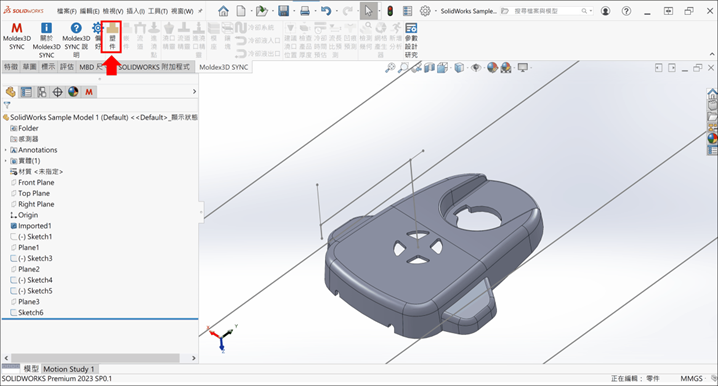The image size is (718, 386).
Task: Open the dropdown arrow next to the Save icon
Action: pos(293,11)
